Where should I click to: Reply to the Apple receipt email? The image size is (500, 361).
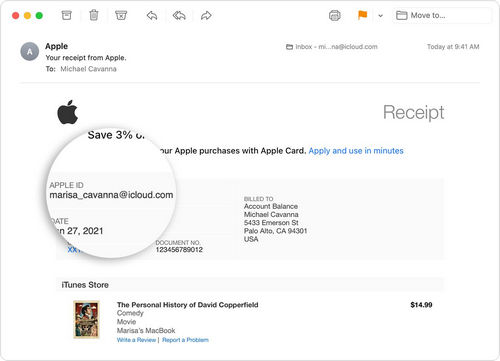152,15
